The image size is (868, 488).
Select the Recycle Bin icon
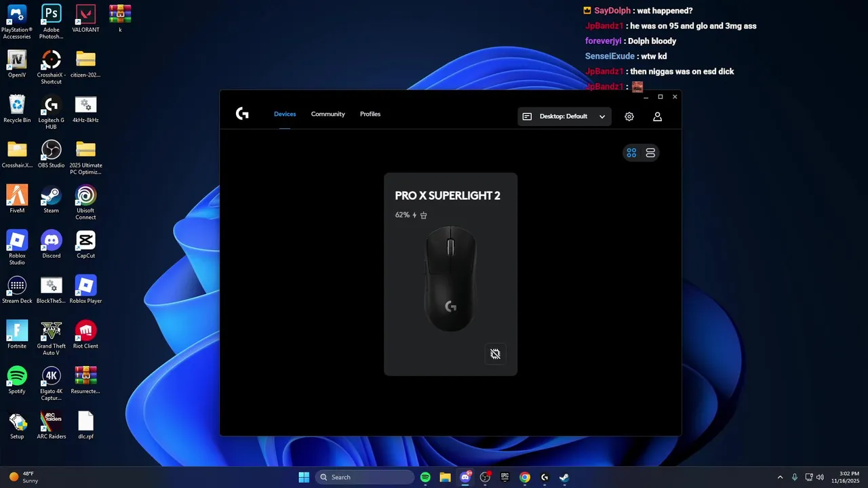[17, 109]
